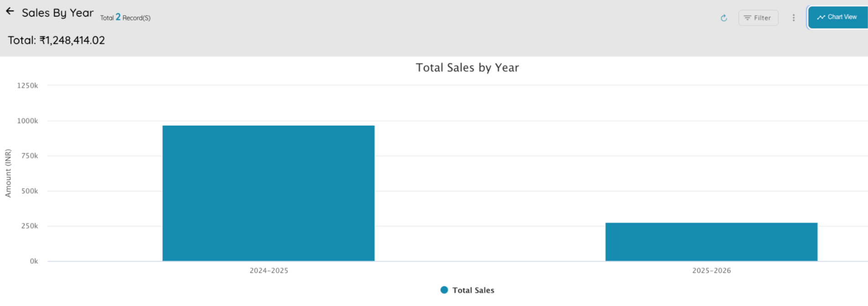Open the filter icon inside the Filter button
This screenshot has width=868, height=306.
pyautogui.click(x=747, y=18)
